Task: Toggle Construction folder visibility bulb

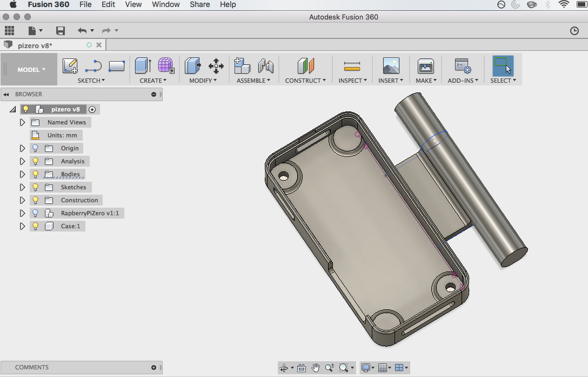Action: (35, 200)
